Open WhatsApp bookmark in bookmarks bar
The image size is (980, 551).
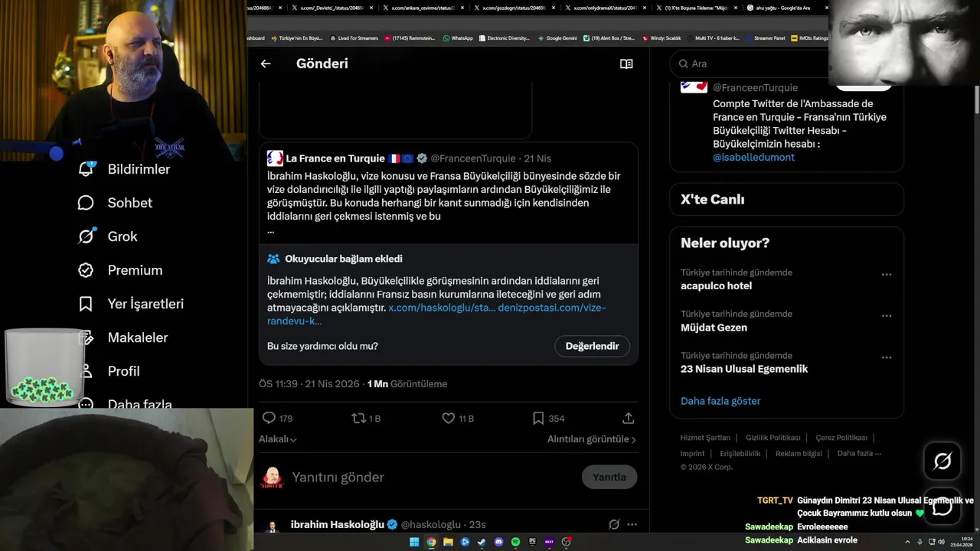click(458, 37)
